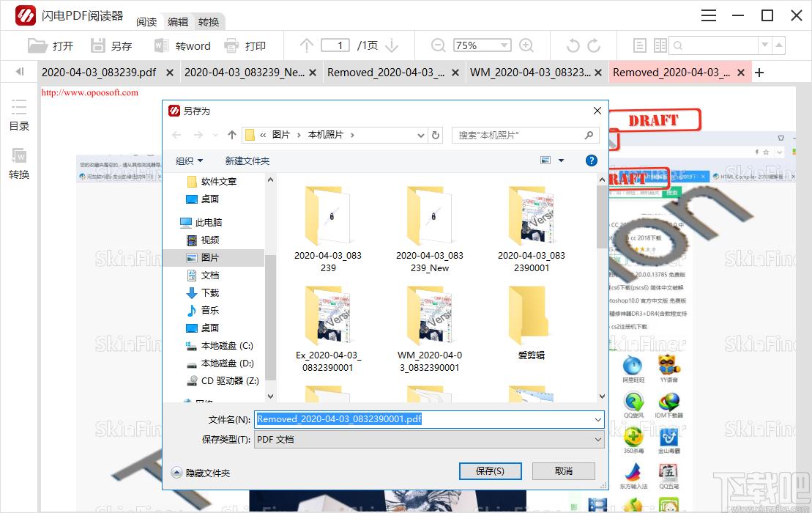812x513 pixels.
Task: Add a new tab with plus
Action: pos(759,73)
